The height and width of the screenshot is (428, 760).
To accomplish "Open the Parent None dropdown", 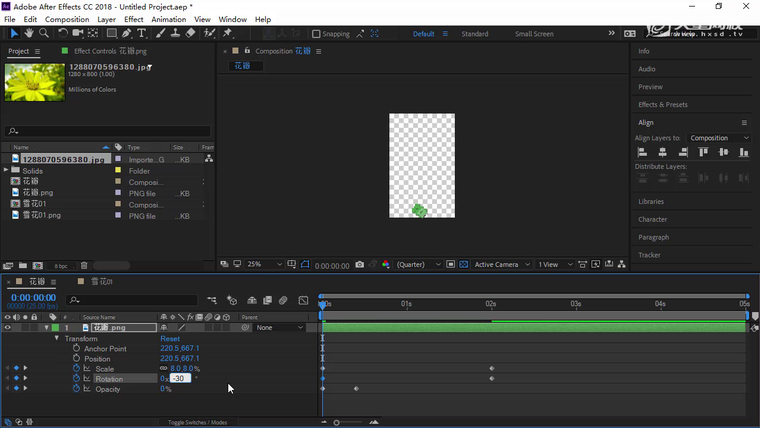I will point(279,328).
